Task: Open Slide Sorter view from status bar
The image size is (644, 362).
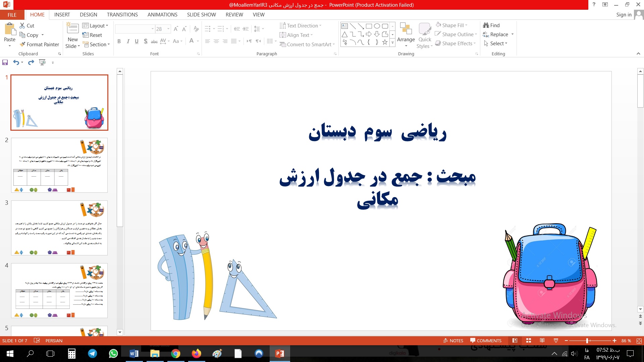Action: click(x=529, y=341)
